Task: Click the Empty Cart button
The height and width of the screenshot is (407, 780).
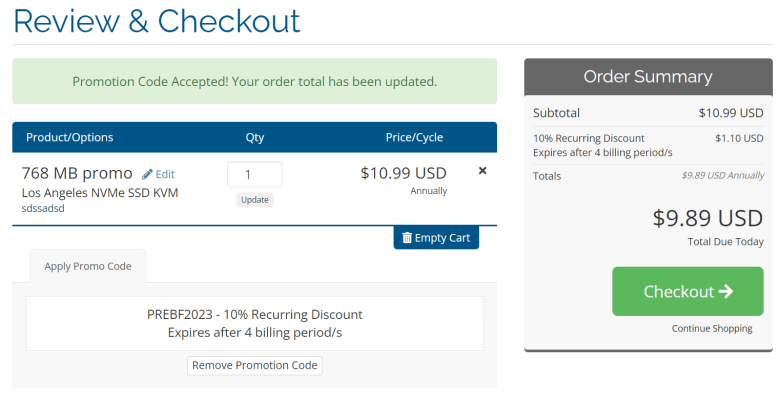Action: [x=436, y=238]
